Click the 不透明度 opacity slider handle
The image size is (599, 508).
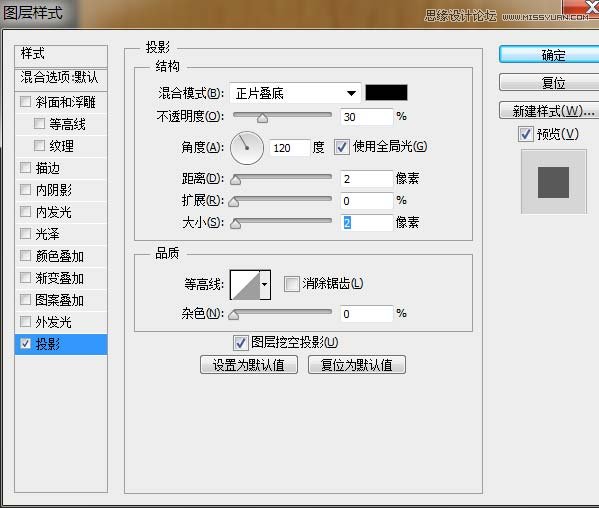click(x=262, y=119)
